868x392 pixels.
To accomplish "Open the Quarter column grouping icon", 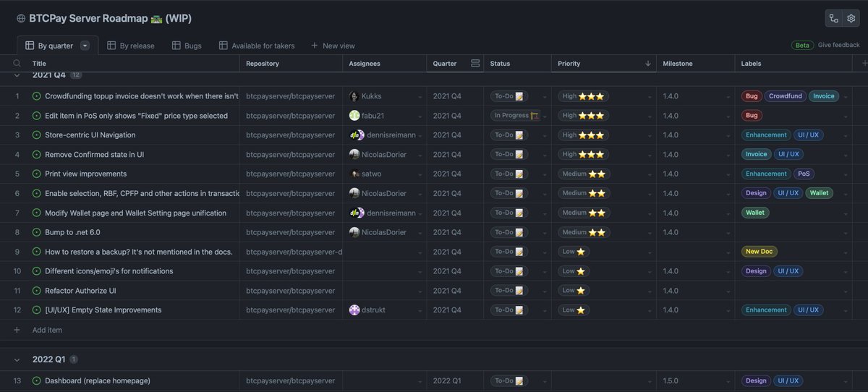I will tap(475, 64).
